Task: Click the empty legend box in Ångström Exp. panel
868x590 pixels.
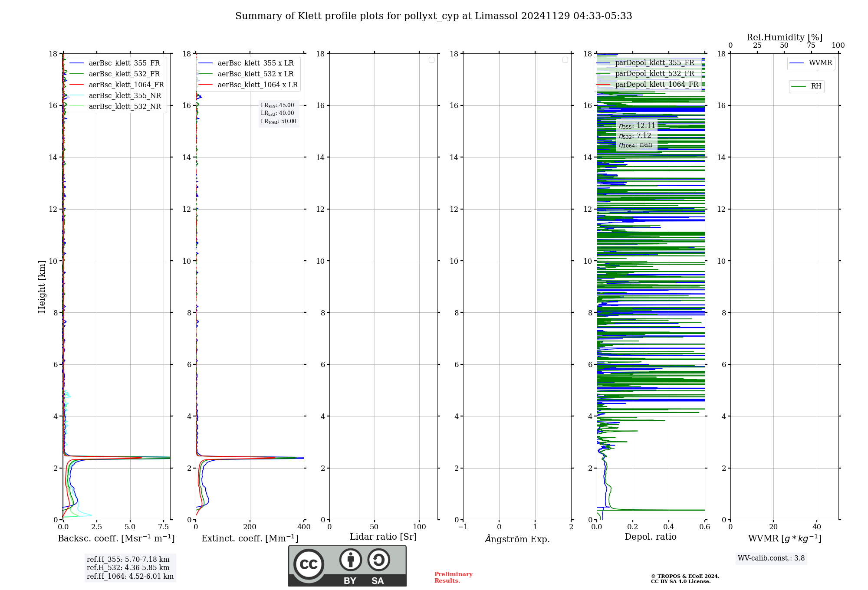Action: pos(565,60)
